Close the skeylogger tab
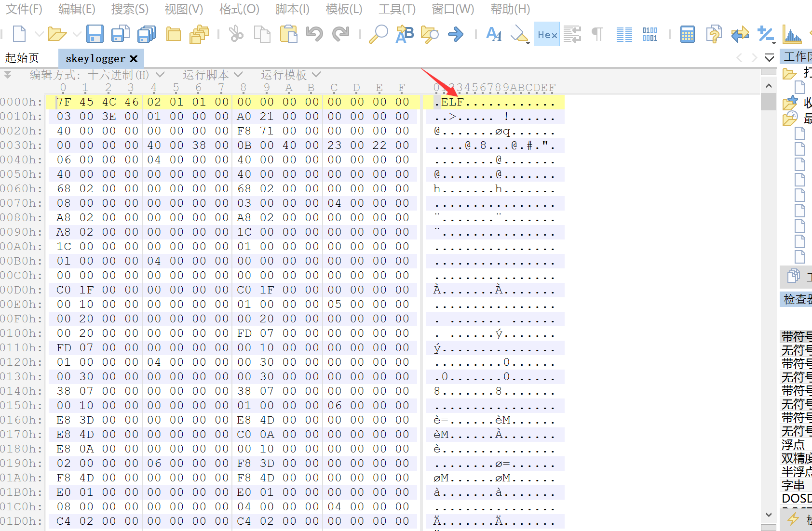This screenshot has height=531, width=812. pos(134,59)
